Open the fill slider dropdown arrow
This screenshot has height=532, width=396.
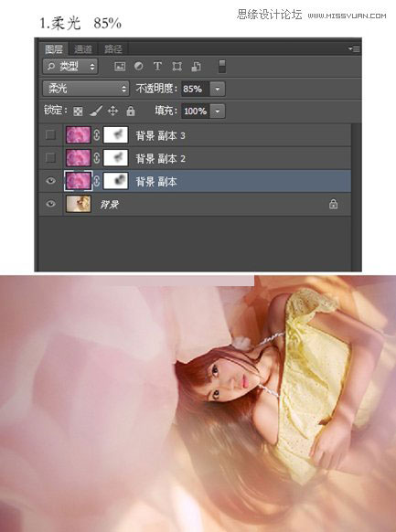coord(217,111)
